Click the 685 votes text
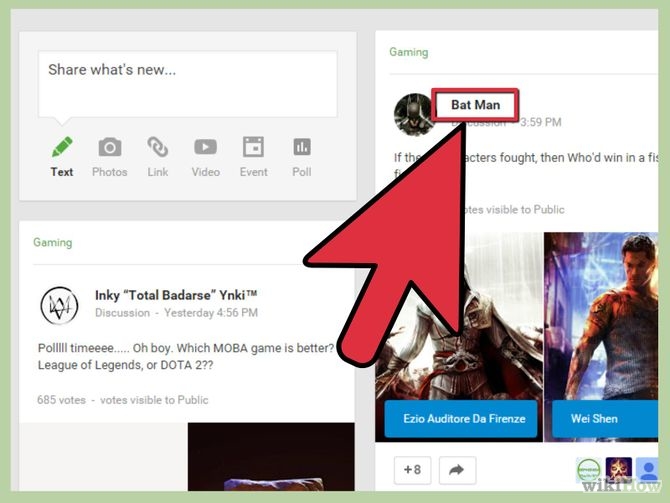The image size is (670, 503). (x=61, y=400)
